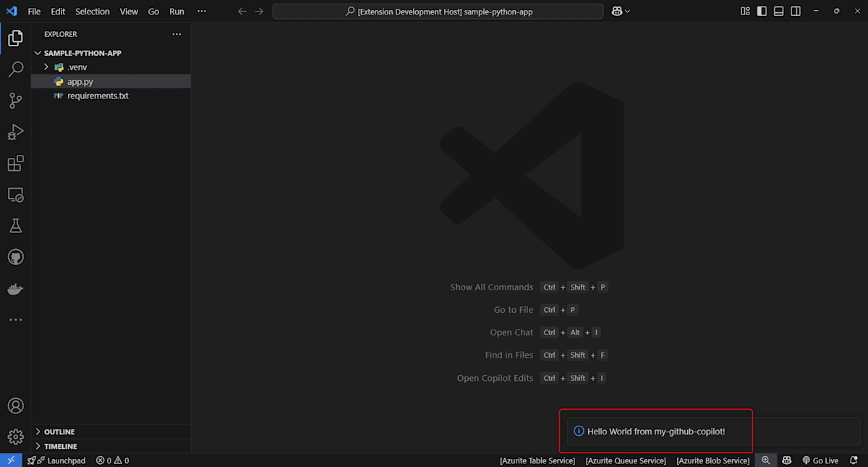
Task: Go forward with the right arrow
Action: (259, 12)
